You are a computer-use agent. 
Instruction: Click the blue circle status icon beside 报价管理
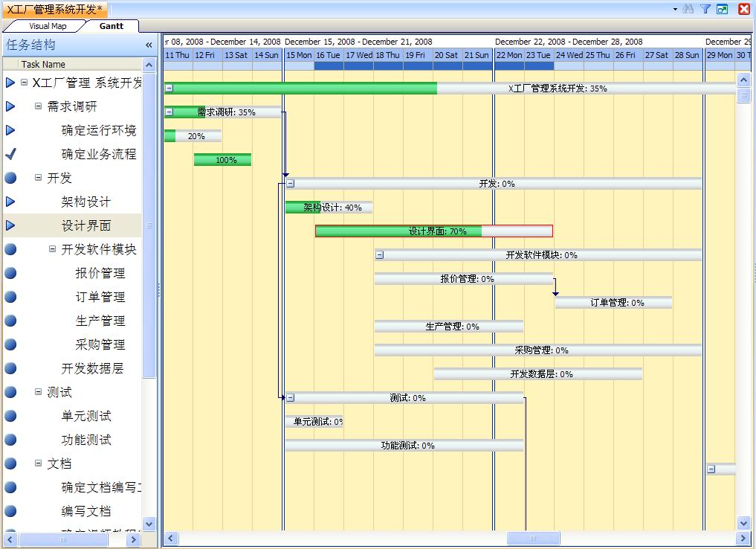[10, 273]
